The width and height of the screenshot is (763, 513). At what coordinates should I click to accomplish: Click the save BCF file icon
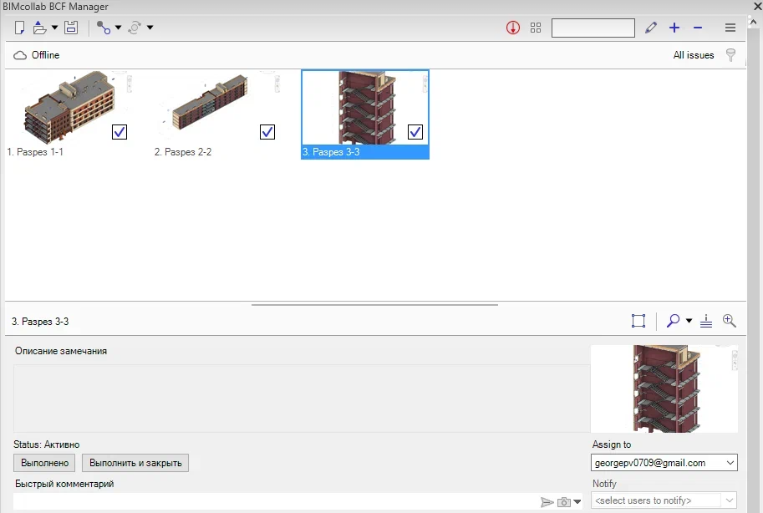point(71,28)
